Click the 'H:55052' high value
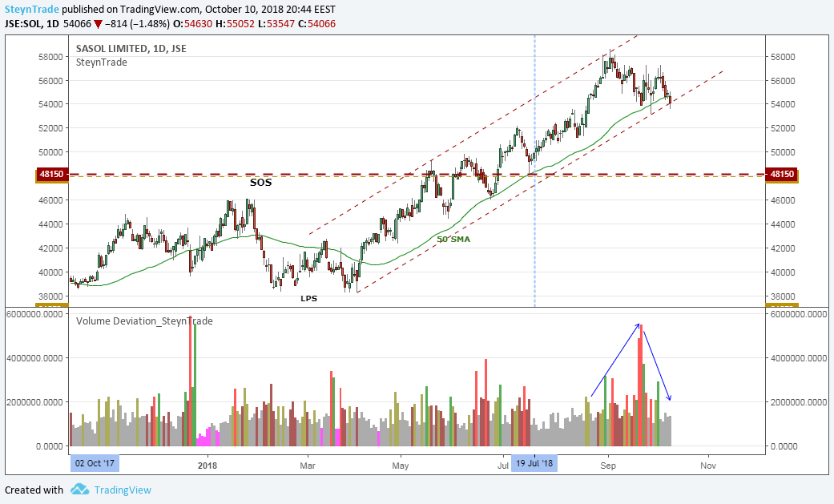The height and width of the screenshot is (504, 834). [x=235, y=23]
